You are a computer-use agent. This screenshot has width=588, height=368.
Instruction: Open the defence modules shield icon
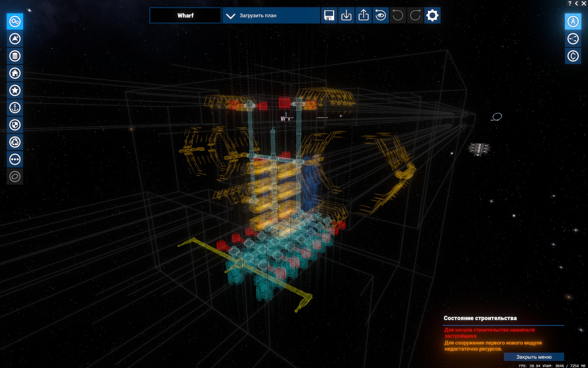tap(15, 125)
